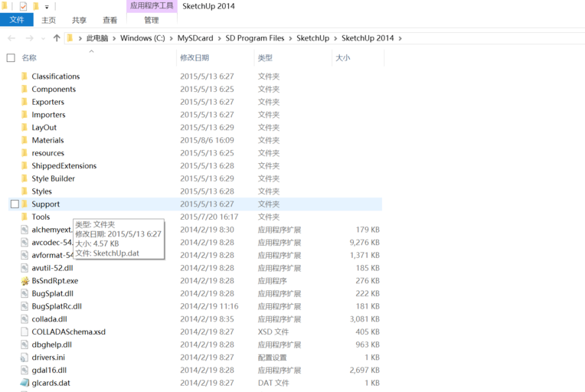Screen dimensions: 585x392
Task: Expand chevron after MySDcard breadcrumb
Action: [219, 38]
